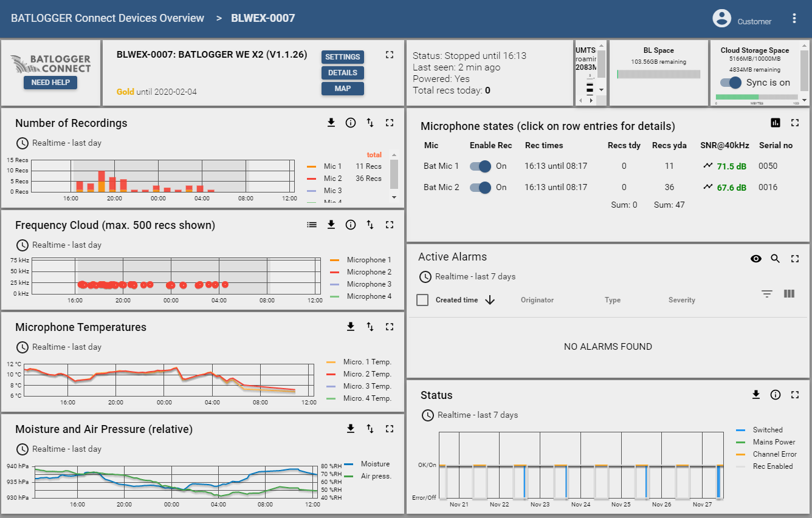Click the BATLOGGER CONNECT logo

pos(51,64)
